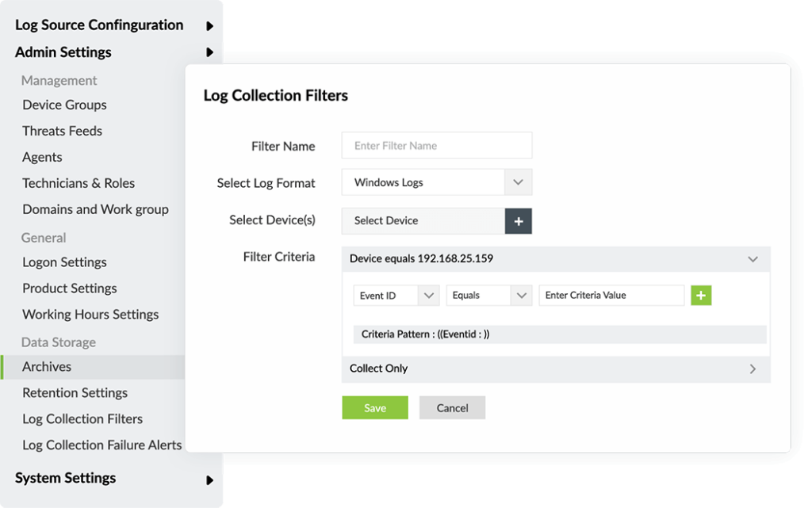812x508 pixels.
Task: Focus the Enter Filter Name field
Action: click(437, 145)
